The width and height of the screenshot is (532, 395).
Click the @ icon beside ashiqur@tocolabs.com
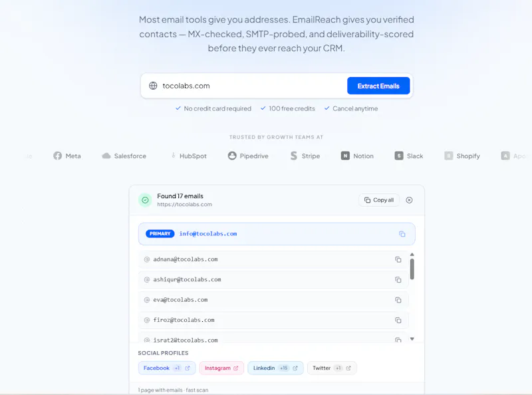click(x=147, y=279)
